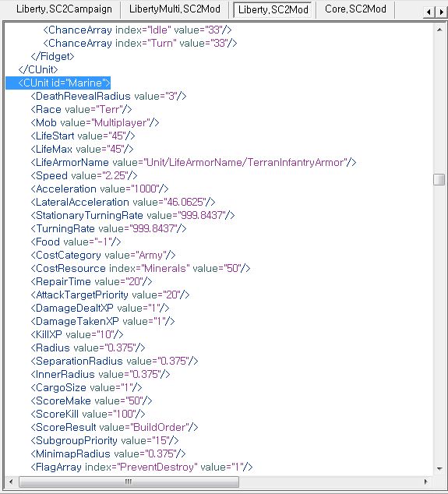448x494 pixels.
Task: Click the horizontal scrollbar right arrow
Action: tap(426, 482)
